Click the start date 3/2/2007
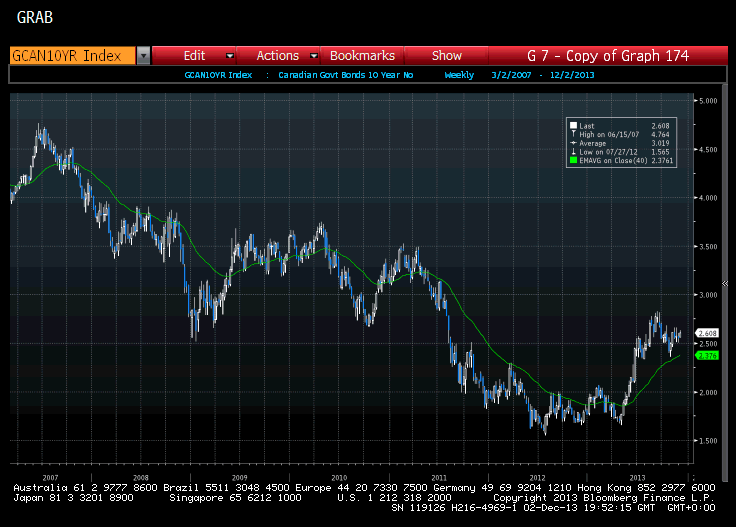This screenshot has height=527, width=736. coord(511,75)
